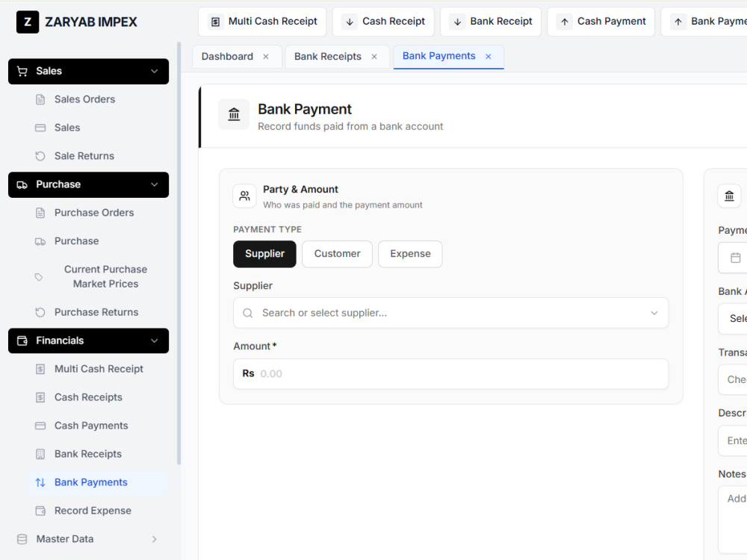The image size is (747, 560).
Task: Click the Sales Orders document icon
Action: click(40, 99)
